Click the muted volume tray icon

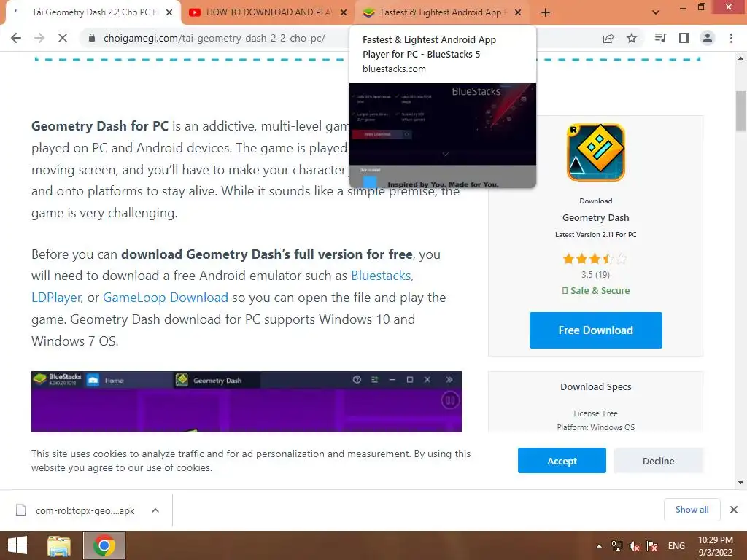[634, 546]
